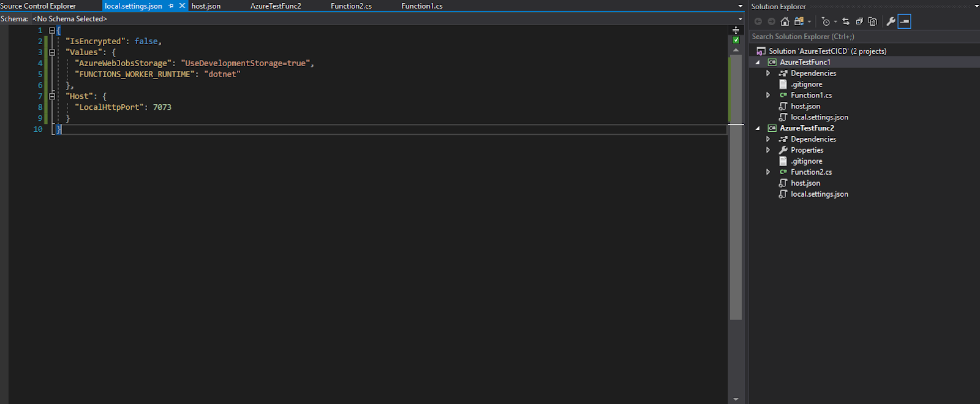The image size is (980, 404).
Task: Open the Pending Changes Filter clock icon
Action: (x=826, y=21)
